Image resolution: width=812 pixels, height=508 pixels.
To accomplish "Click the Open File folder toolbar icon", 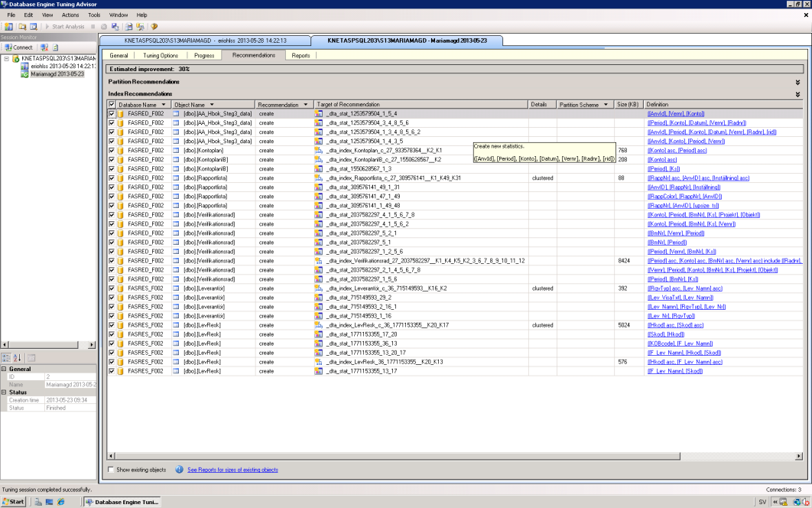I will click(22, 27).
